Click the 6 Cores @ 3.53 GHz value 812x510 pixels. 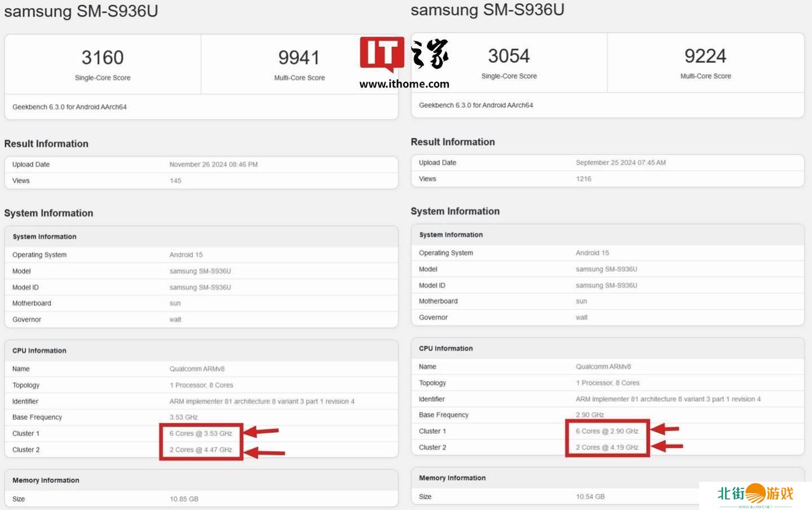click(201, 433)
